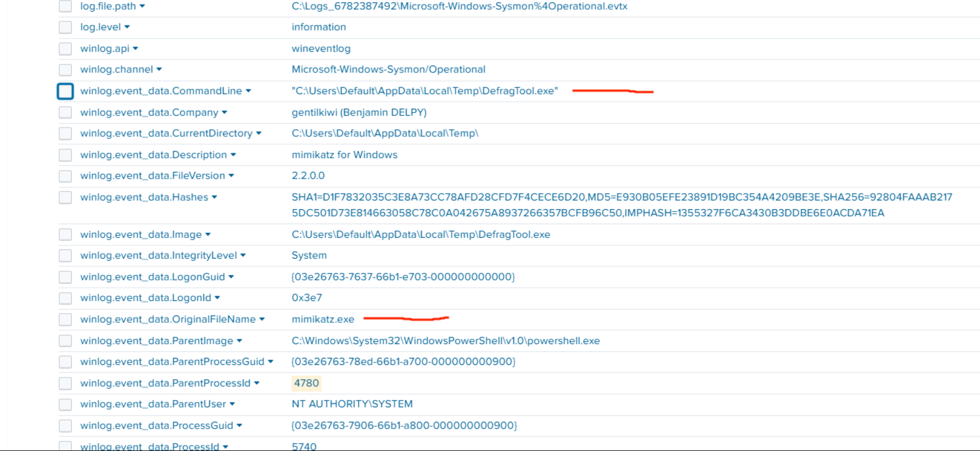
Task: Open the Hashes field dropdown
Action: tap(214, 197)
